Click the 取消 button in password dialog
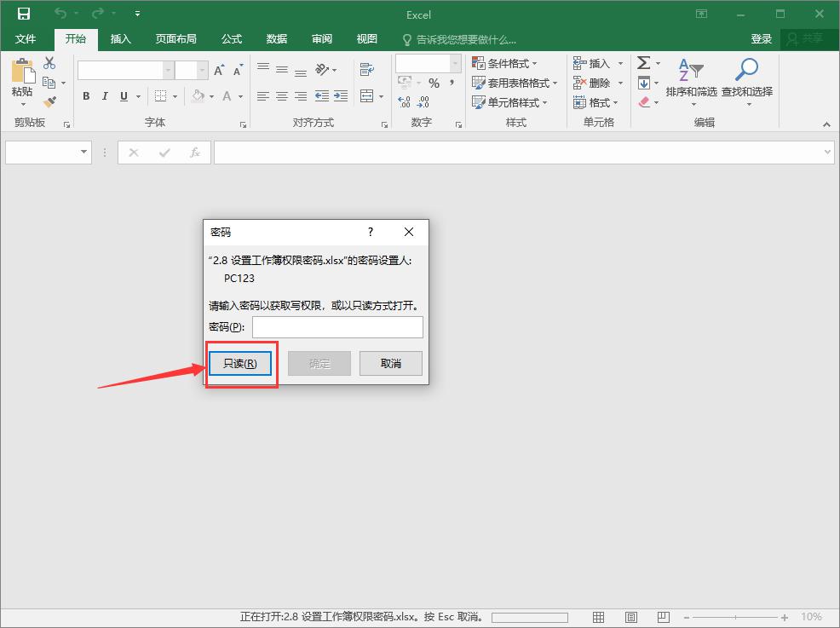 point(391,363)
